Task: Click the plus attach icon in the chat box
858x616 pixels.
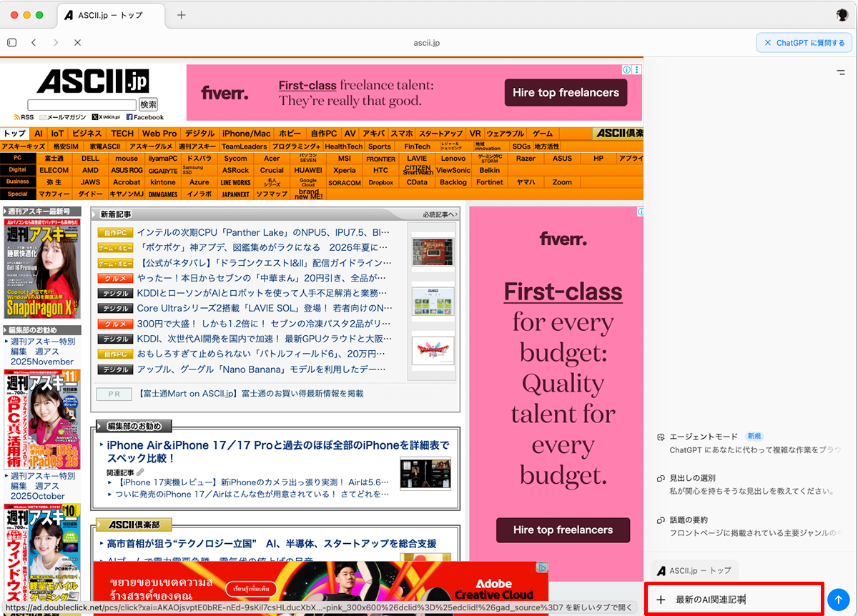Action: [x=661, y=600]
